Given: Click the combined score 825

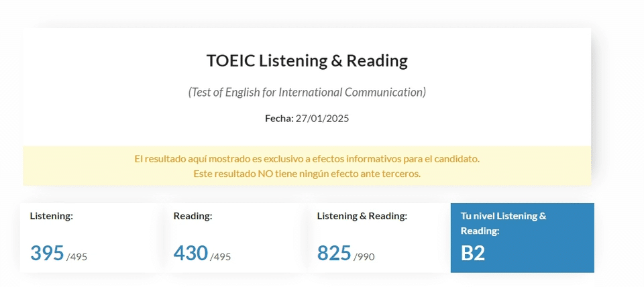Looking at the screenshot, I should point(334,253).
